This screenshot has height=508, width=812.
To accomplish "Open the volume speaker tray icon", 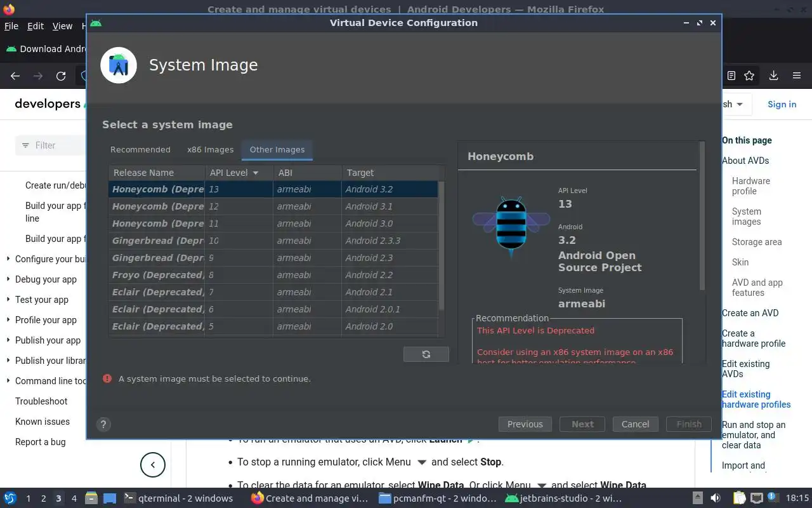I will 715,498.
